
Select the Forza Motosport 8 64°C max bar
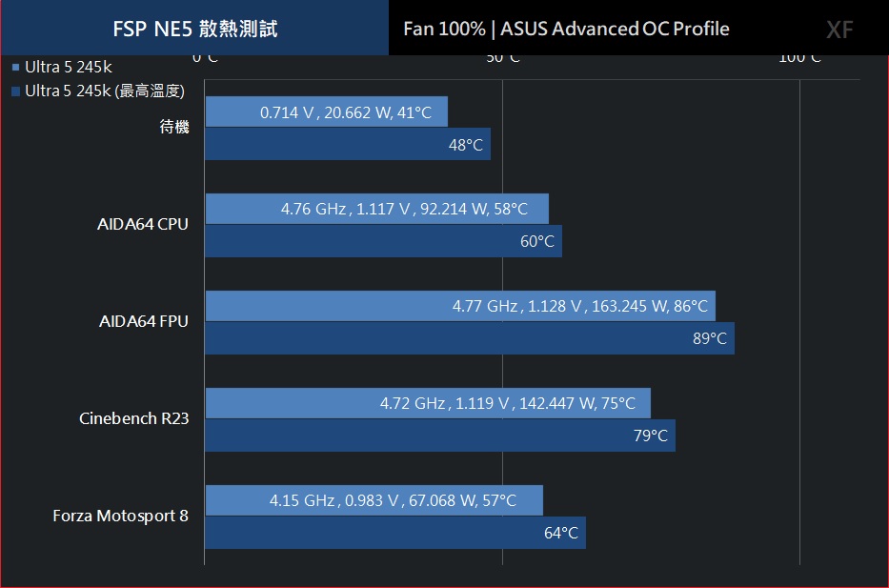click(x=395, y=533)
